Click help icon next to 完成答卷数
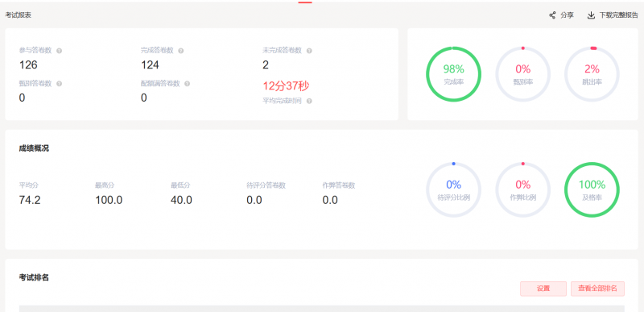 point(180,51)
